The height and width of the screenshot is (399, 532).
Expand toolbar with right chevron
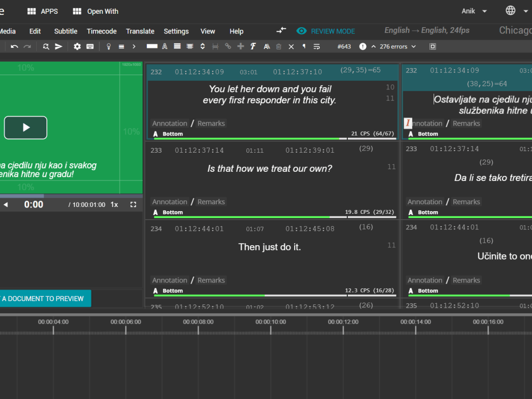point(134,46)
